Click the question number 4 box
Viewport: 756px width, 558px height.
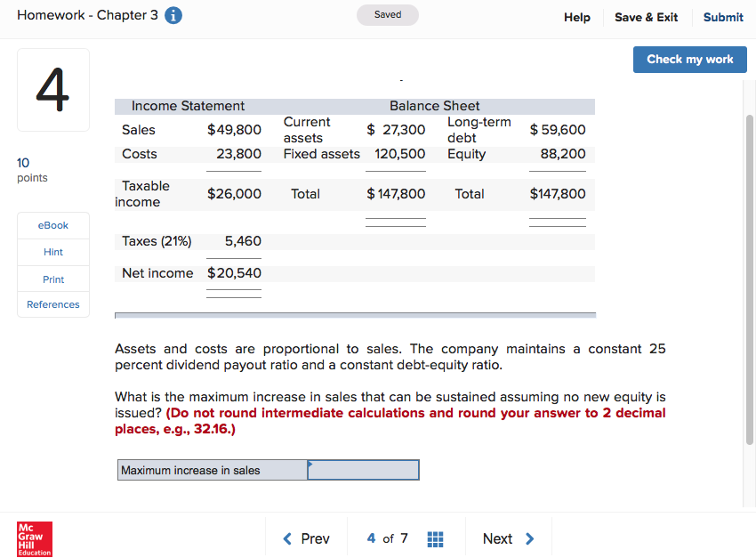coord(52,89)
